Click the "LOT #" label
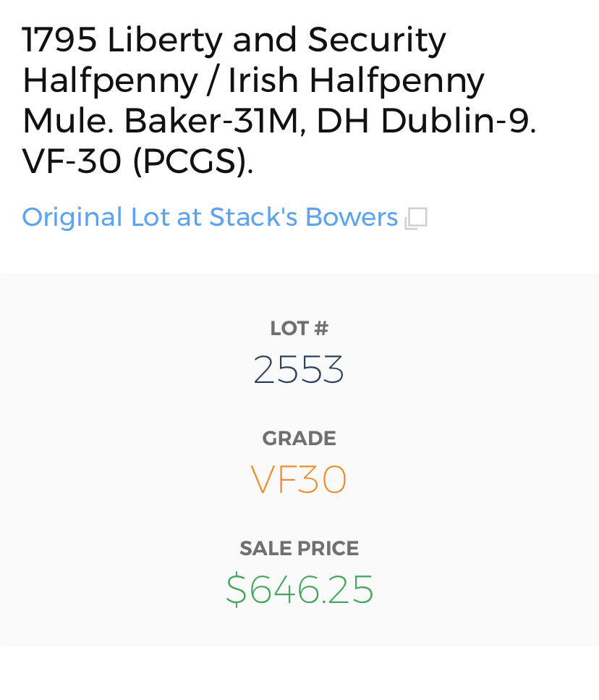The height and width of the screenshot is (700, 599). coord(299,329)
